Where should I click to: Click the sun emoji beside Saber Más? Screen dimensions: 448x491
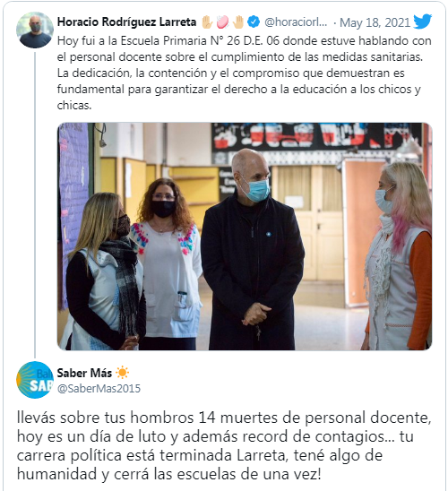(x=122, y=373)
